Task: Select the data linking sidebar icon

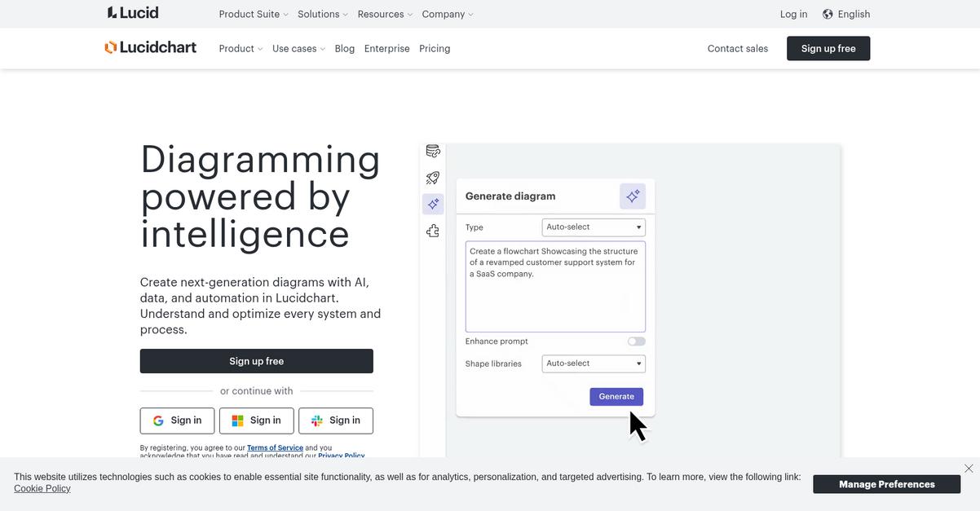Action: coord(433,151)
